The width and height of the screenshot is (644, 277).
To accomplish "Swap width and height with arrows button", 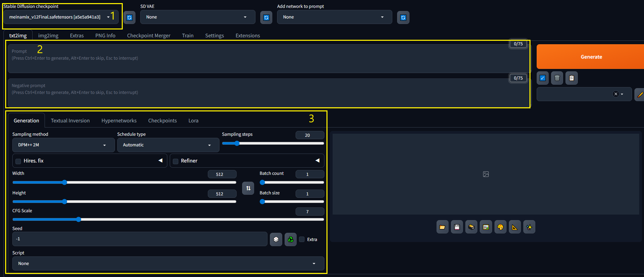I will [x=248, y=188].
